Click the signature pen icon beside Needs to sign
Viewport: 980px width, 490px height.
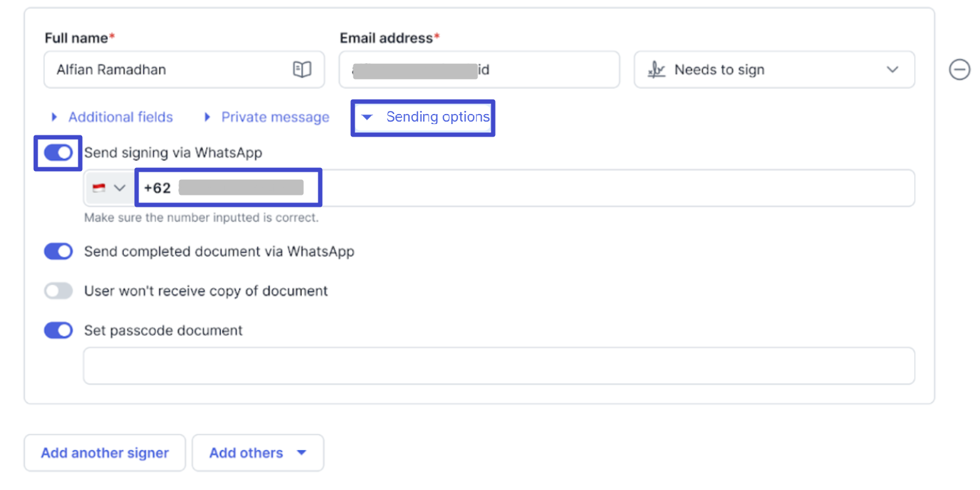click(656, 70)
